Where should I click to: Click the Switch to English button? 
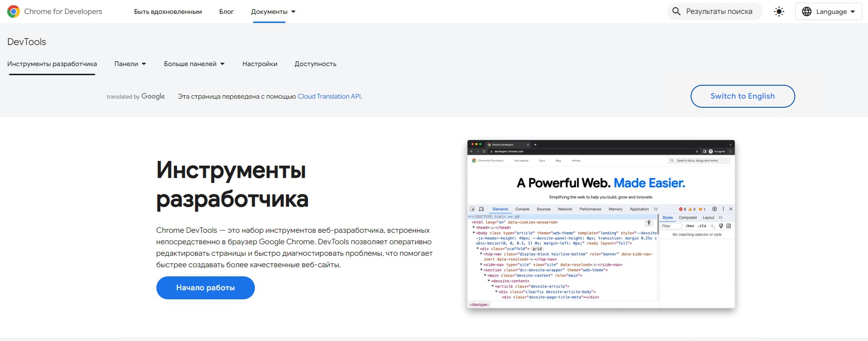pyautogui.click(x=743, y=96)
